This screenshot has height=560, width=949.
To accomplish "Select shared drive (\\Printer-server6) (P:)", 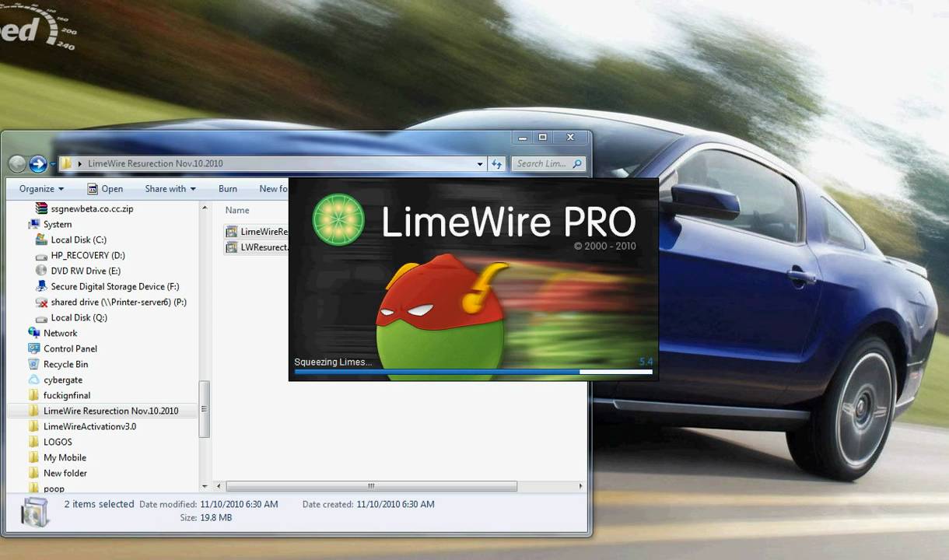I will tap(119, 302).
